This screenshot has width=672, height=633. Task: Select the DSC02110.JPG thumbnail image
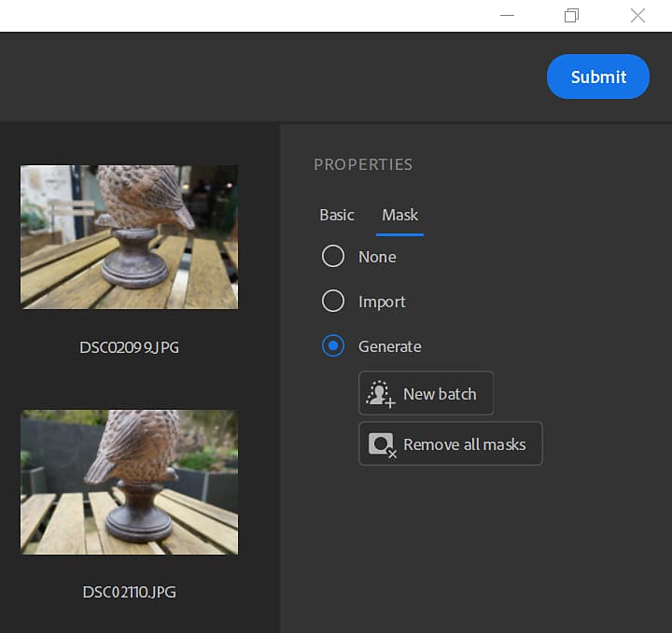tap(130, 482)
